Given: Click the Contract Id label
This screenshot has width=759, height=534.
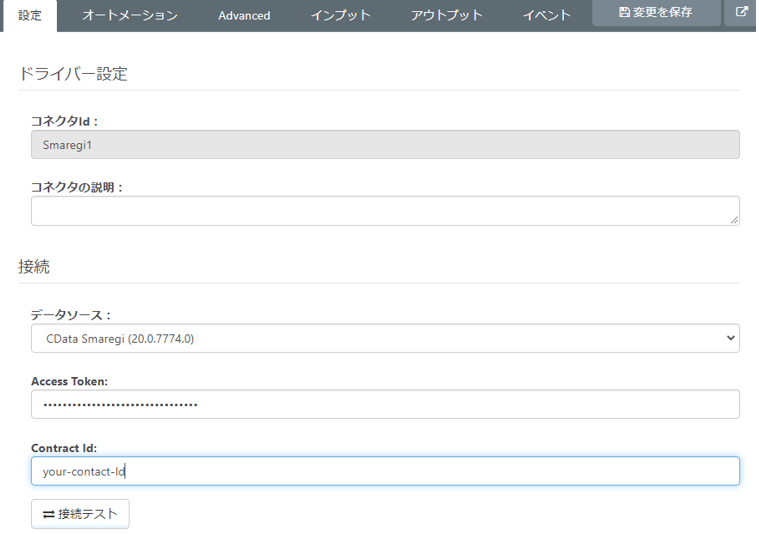Looking at the screenshot, I should (x=64, y=448).
